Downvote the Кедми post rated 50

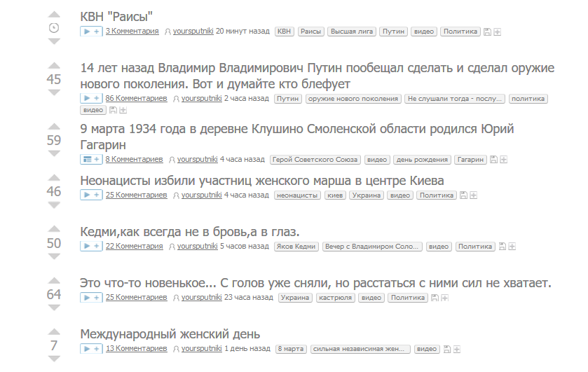(x=54, y=257)
